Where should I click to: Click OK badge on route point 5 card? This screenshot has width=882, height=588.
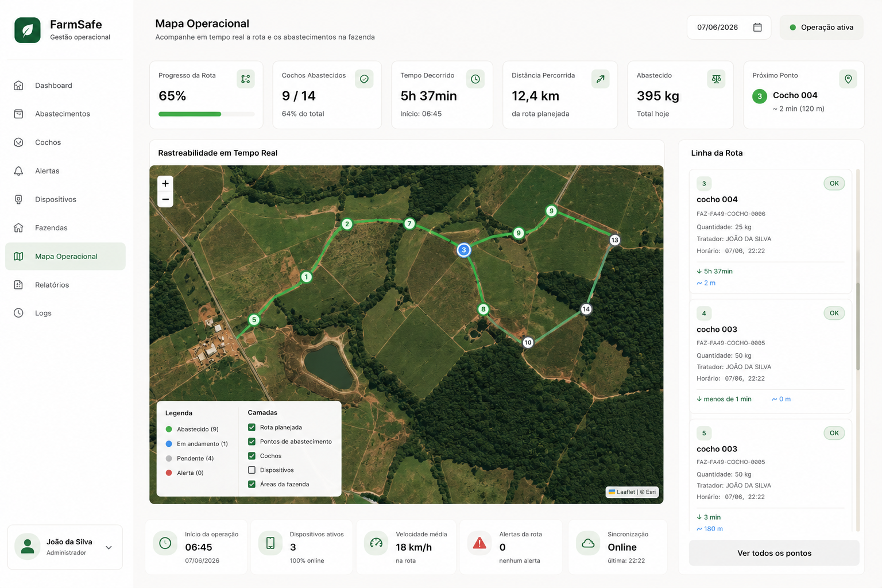click(834, 433)
